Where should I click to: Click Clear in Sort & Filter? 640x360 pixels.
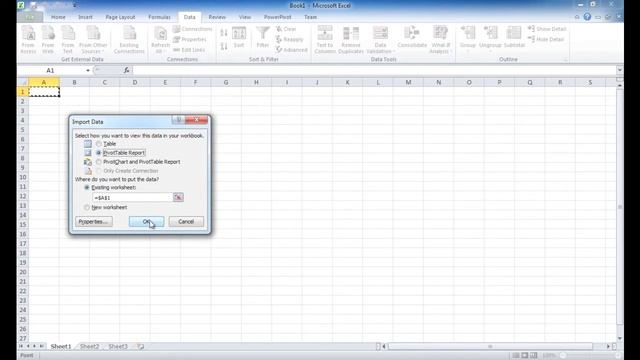coord(286,29)
